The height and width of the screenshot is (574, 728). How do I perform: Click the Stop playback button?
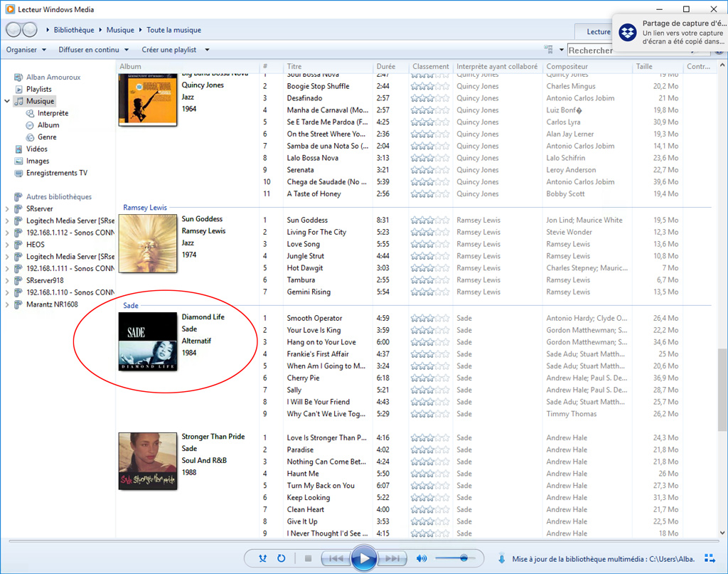click(308, 558)
